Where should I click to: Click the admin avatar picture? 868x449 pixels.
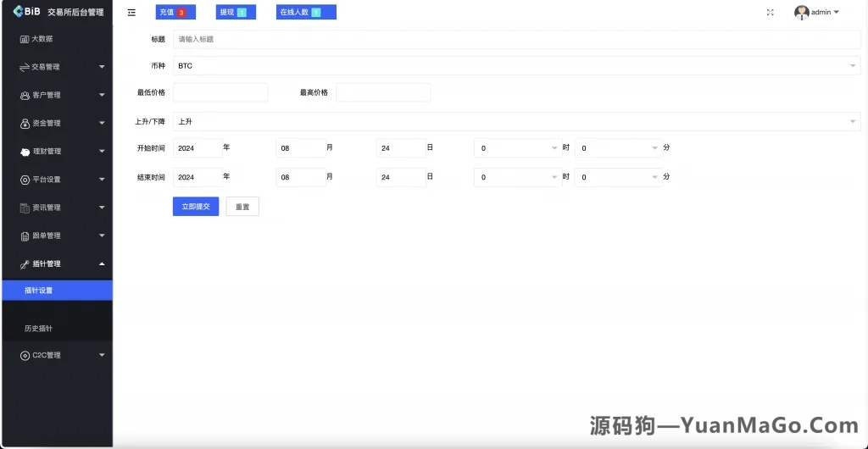click(x=802, y=12)
